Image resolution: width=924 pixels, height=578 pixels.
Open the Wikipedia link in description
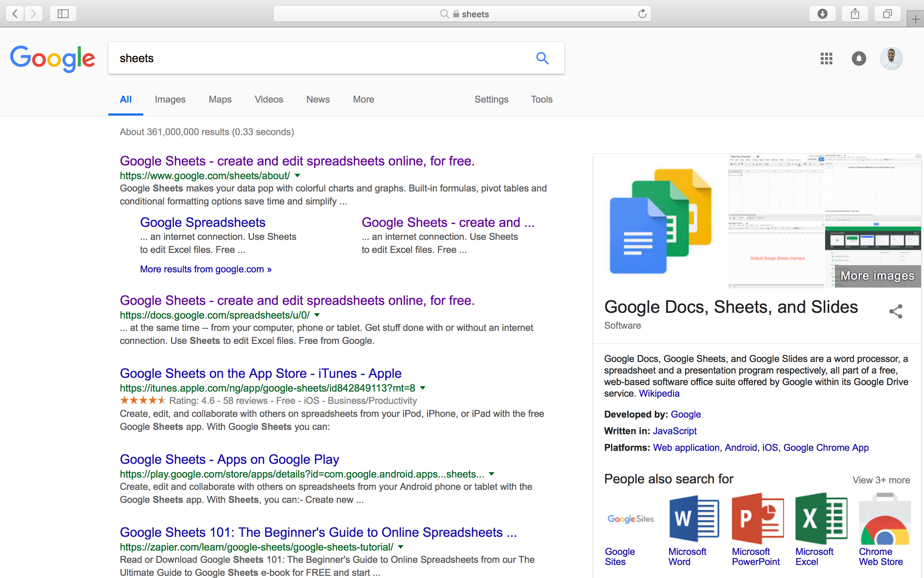coord(659,393)
